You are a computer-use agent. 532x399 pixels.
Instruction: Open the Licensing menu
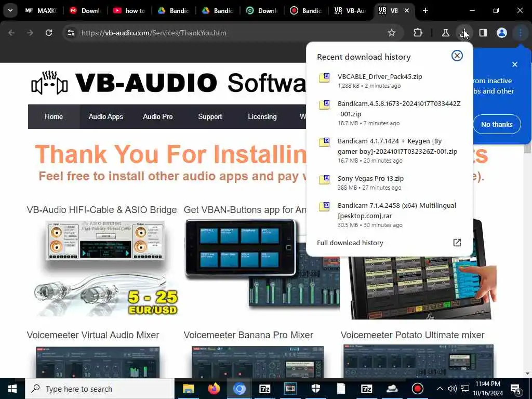[x=262, y=116]
